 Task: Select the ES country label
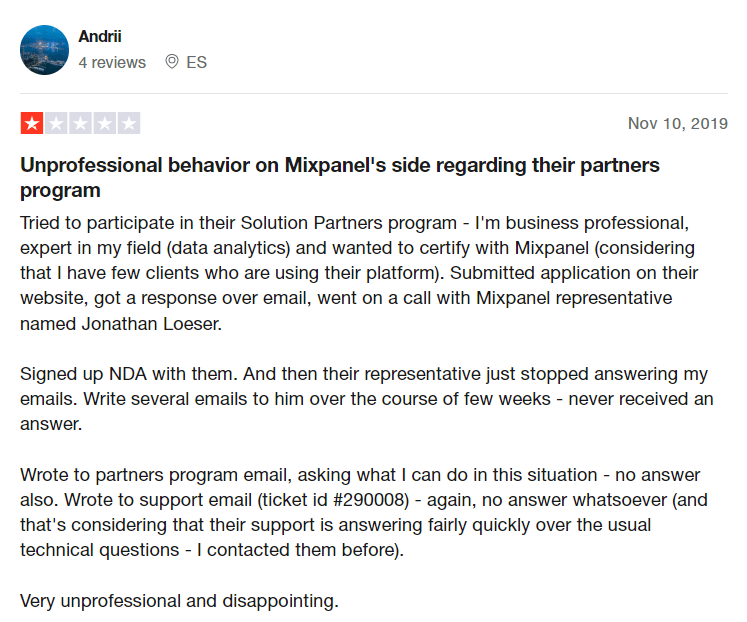197,62
